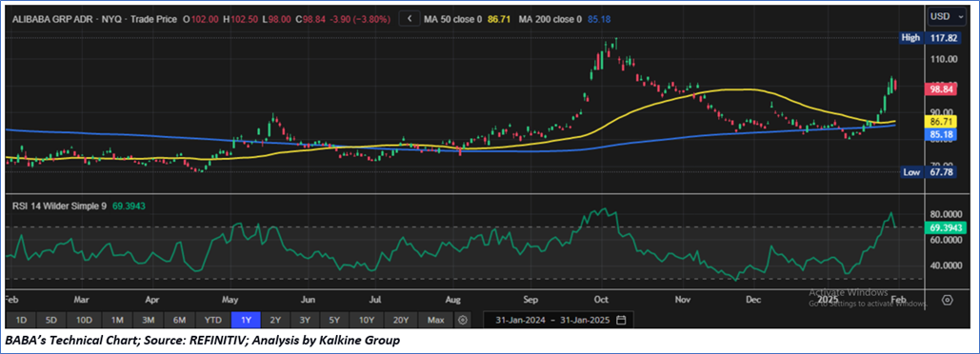Click the Oct label on time axis
Image resolution: width=980 pixels, height=354 pixels.
pos(601,299)
